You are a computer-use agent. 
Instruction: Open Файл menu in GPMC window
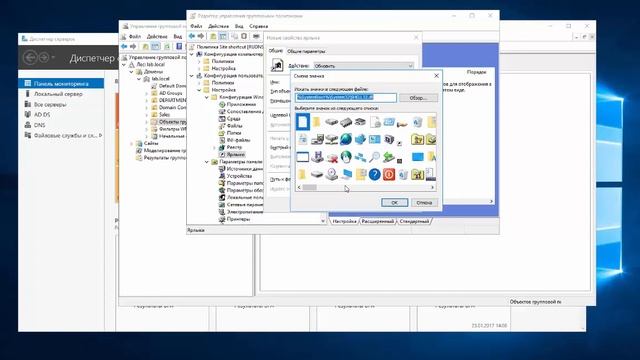coord(134,36)
